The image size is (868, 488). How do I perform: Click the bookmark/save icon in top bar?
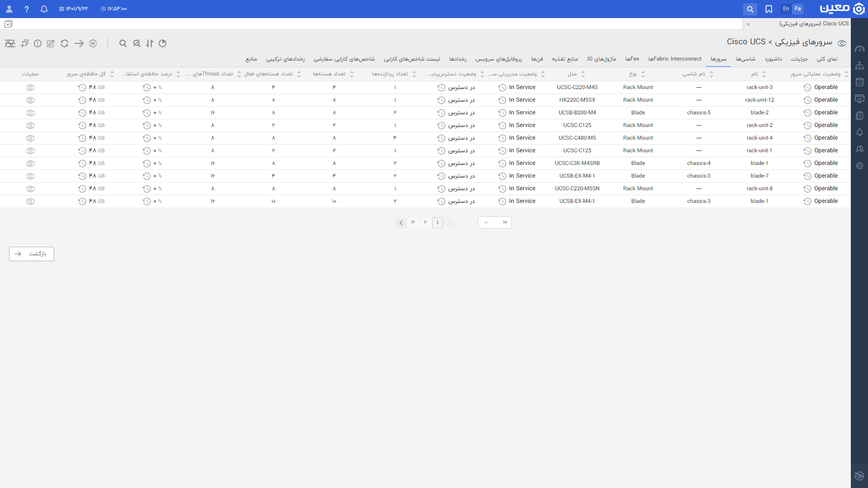[769, 9]
